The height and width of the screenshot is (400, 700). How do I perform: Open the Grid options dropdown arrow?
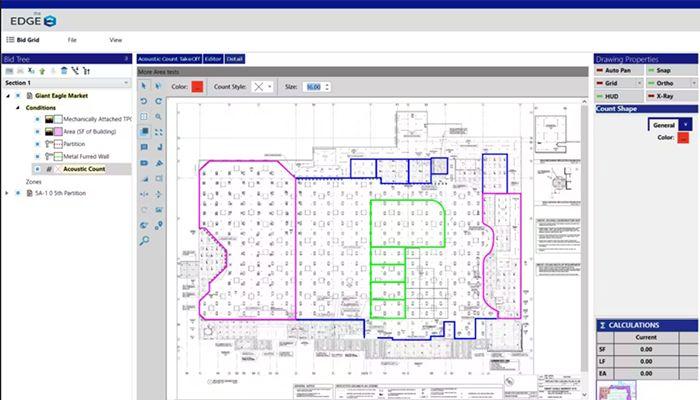coord(640,83)
